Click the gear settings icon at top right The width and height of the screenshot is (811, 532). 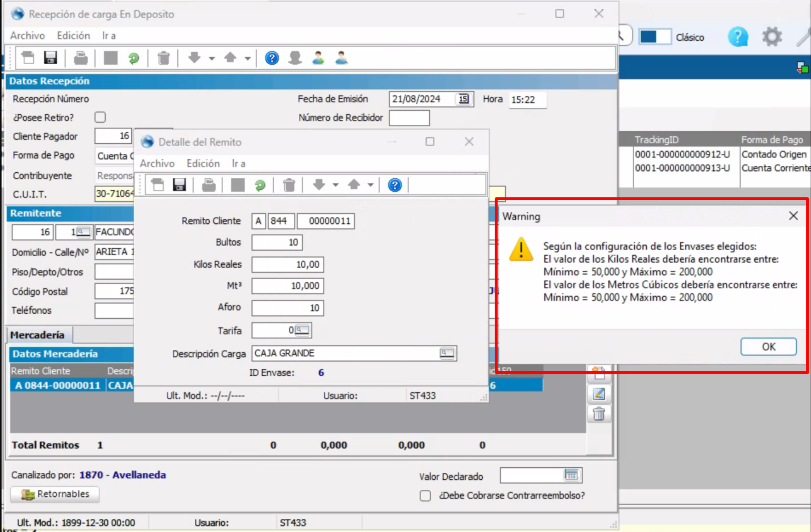[x=771, y=37]
